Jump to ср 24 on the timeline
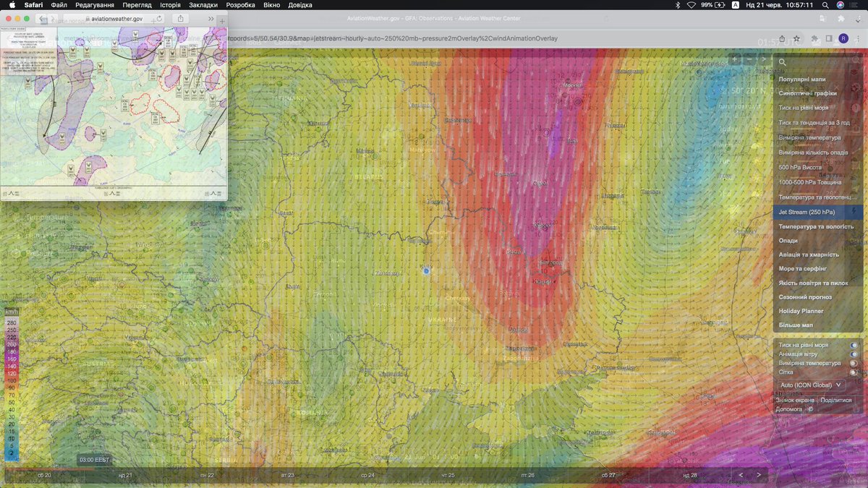This screenshot has height=488, width=868. pyautogui.click(x=367, y=475)
